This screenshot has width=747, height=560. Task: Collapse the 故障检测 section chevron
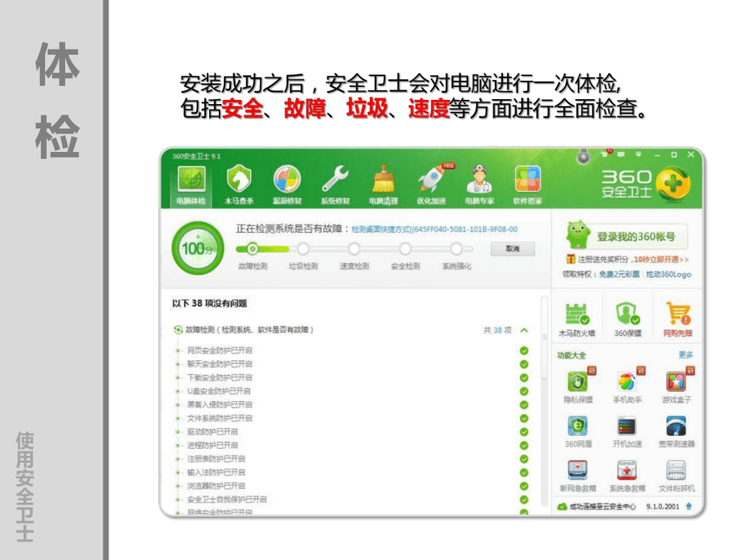pyautogui.click(x=524, y=330)
